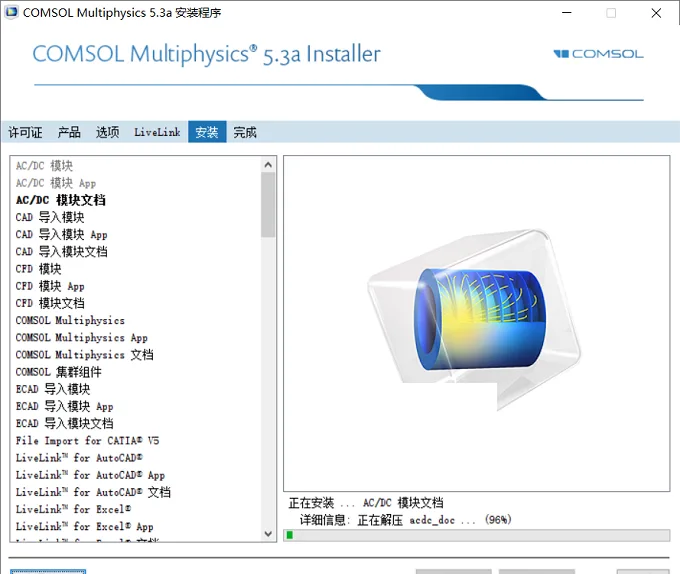
Task: Open the 选项 step tab
Action: click(x=107, y=132)
